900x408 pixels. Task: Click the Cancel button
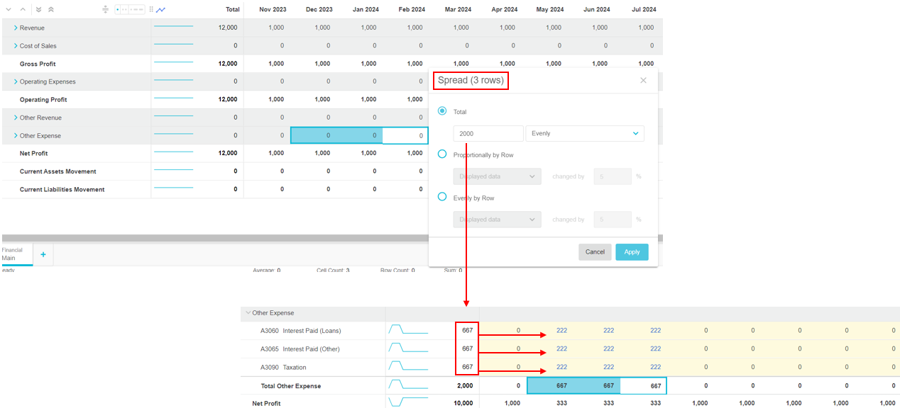pyautogui.click(x=595, y=252)
